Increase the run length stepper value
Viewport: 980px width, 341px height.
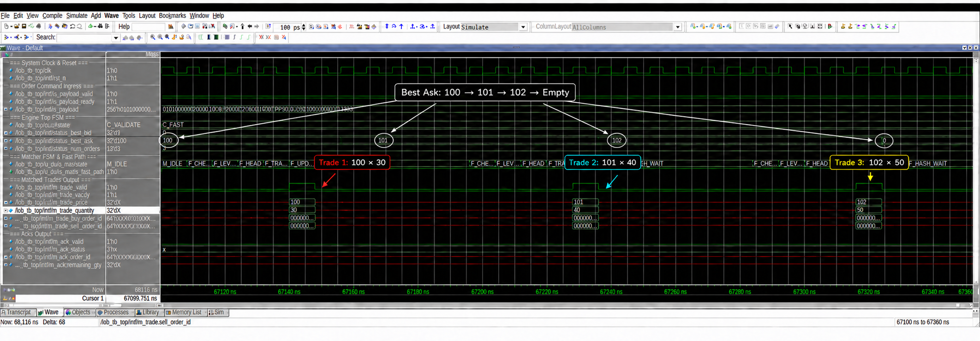pyautogui.click(x=303, y=25)
